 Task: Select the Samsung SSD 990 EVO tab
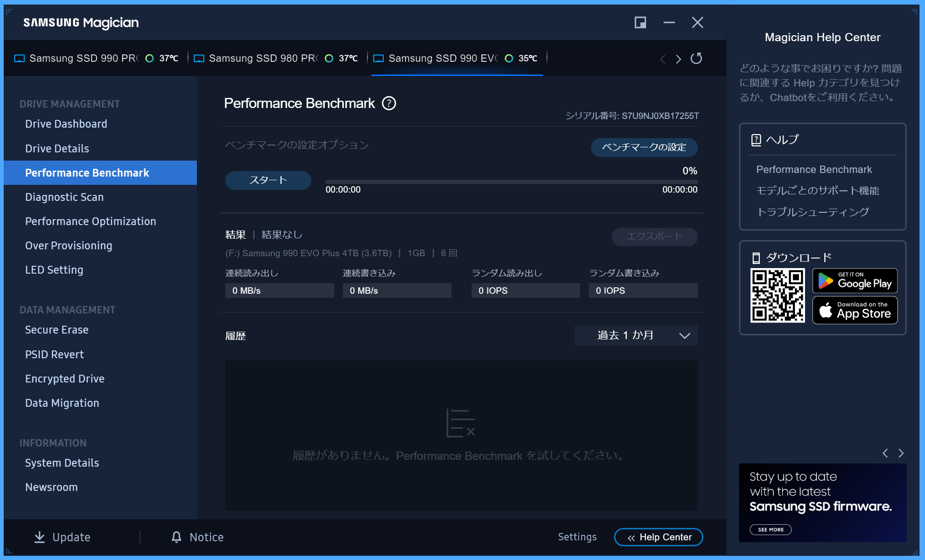tap(457, 59)
